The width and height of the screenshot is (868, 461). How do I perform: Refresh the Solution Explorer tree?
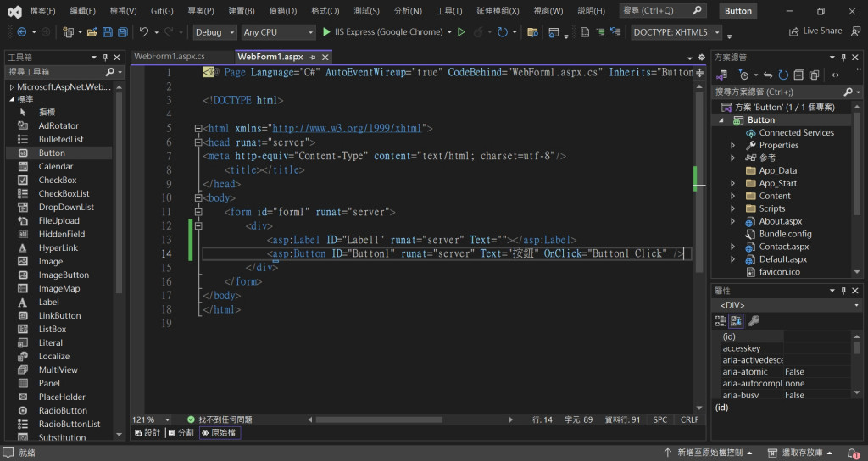[x=783, y=75]
